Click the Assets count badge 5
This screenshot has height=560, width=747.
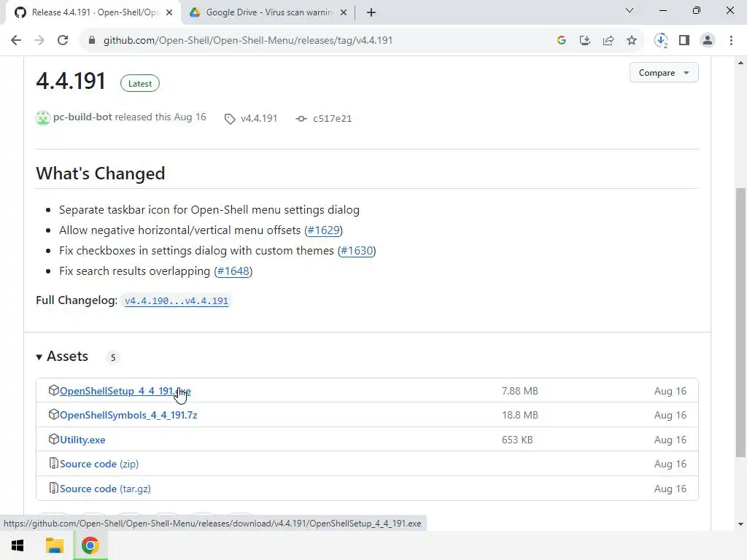[113, 357]
